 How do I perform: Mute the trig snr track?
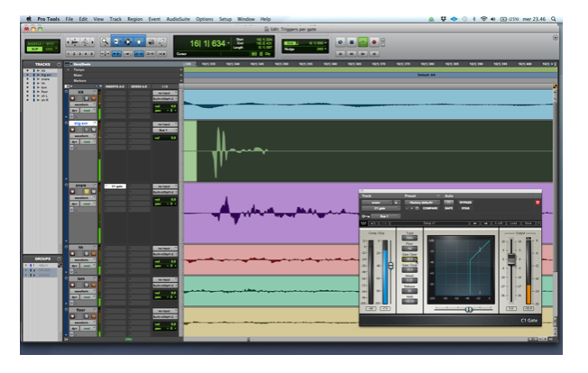pos(94,130)
